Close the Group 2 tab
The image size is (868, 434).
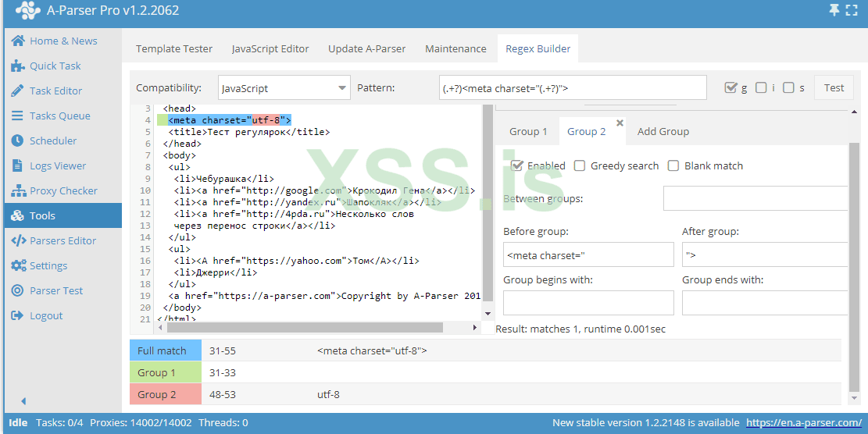620,123
